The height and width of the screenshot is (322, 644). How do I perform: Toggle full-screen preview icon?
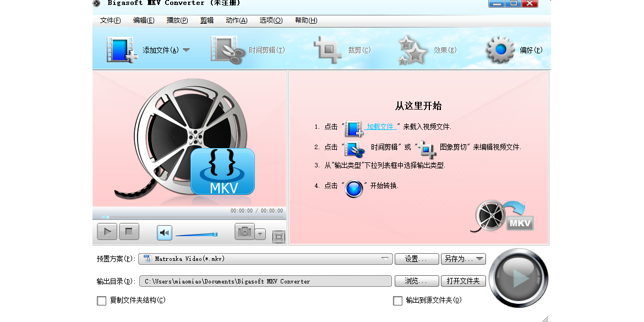click(x=279, y=237)
